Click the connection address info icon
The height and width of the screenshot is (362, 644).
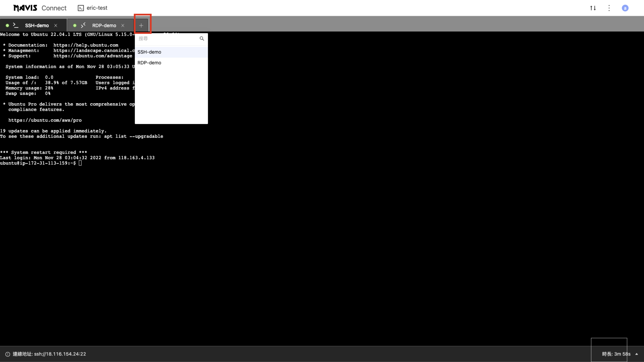point(8,354)
